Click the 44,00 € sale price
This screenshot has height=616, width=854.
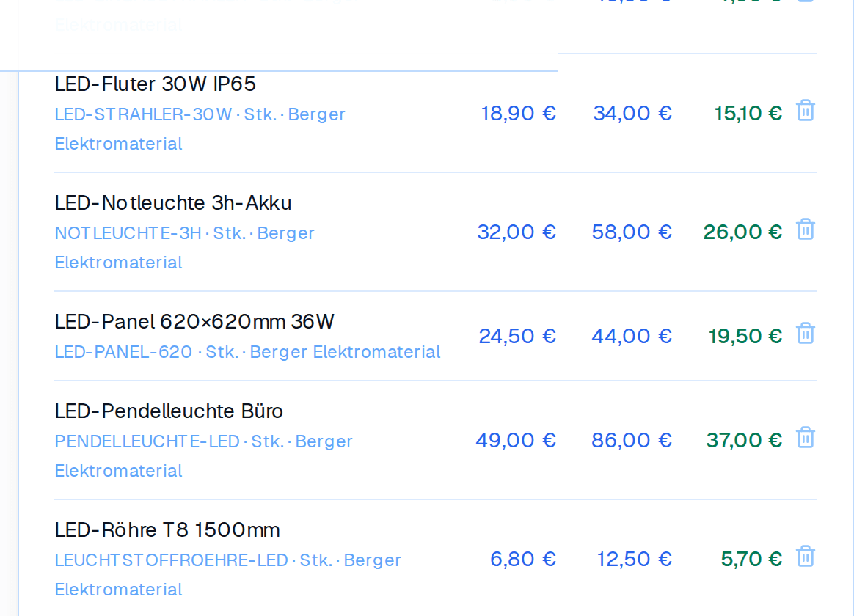coord(632,337)
